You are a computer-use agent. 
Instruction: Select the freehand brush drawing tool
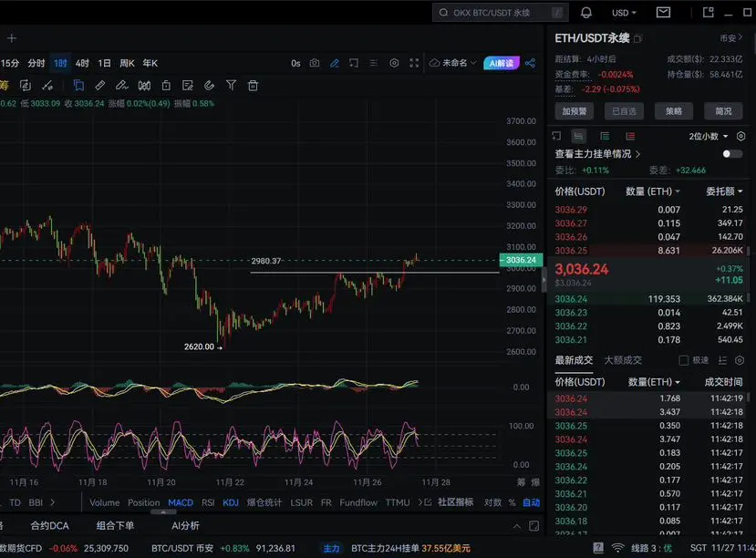[x=121, y=86]
